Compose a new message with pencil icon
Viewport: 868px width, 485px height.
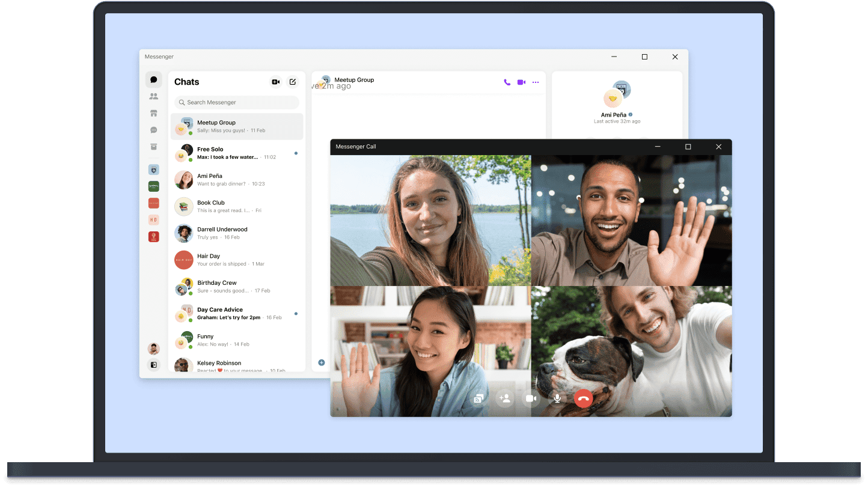click(293, 82)
